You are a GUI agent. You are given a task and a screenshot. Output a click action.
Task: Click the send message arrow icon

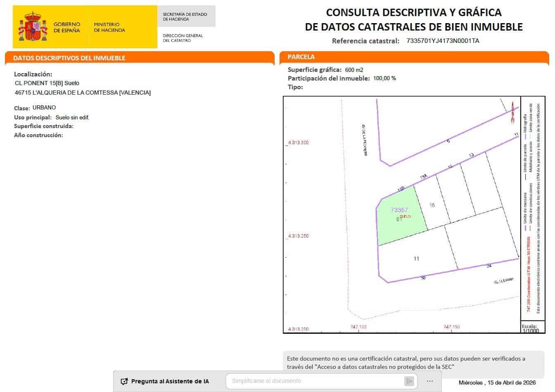coord(409,381)
